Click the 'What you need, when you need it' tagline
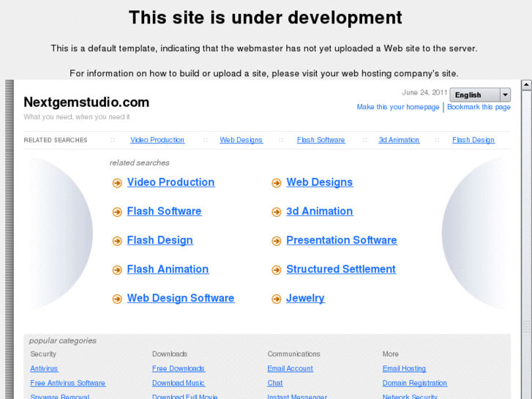This screenshot has height=399, width=532. (x=77, y=117)
